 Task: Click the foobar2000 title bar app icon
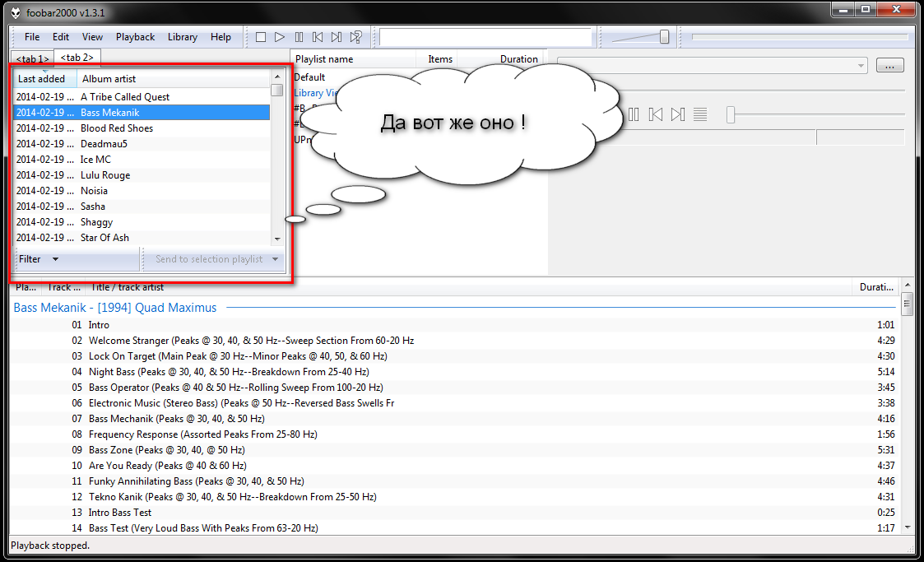pos(16,12)
